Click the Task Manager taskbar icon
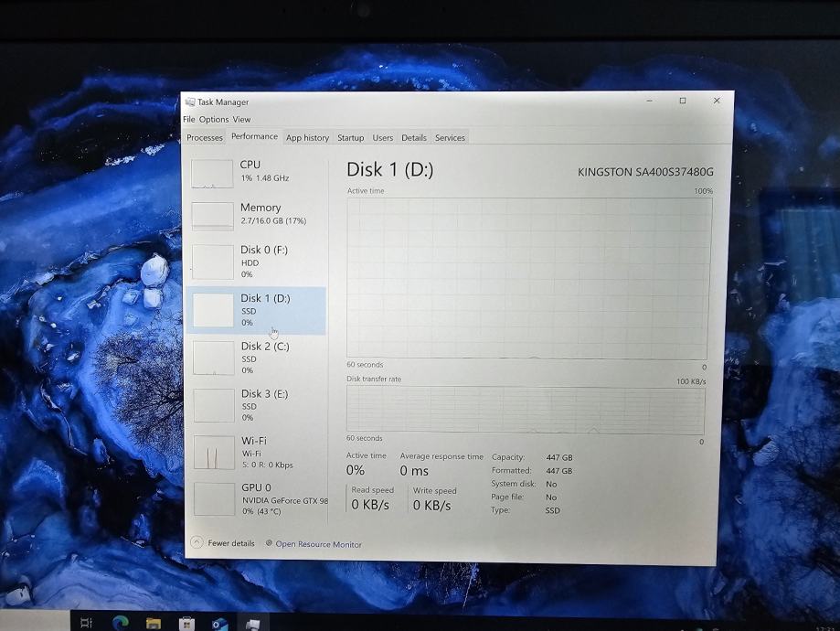 pyautogui.click(x=253, y=624)
